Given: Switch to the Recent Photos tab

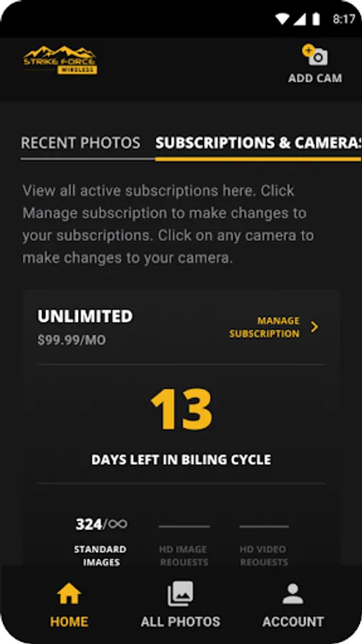Looking at the screenshot, I should [80, 143].
